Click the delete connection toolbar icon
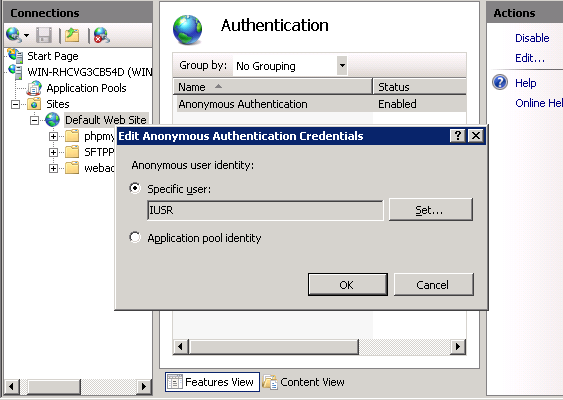This screenshot has width=563, height=400. (x=102, y=35)
